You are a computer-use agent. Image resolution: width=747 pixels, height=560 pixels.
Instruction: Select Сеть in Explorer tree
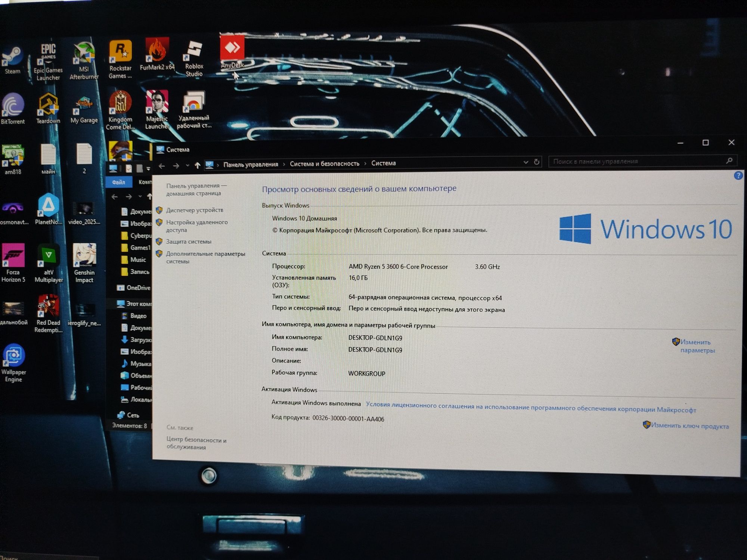pos(128,415)
